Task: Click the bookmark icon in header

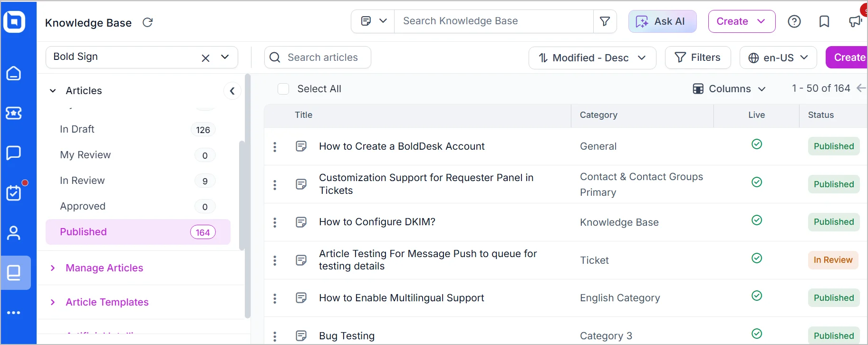Action: coord(824,21)
